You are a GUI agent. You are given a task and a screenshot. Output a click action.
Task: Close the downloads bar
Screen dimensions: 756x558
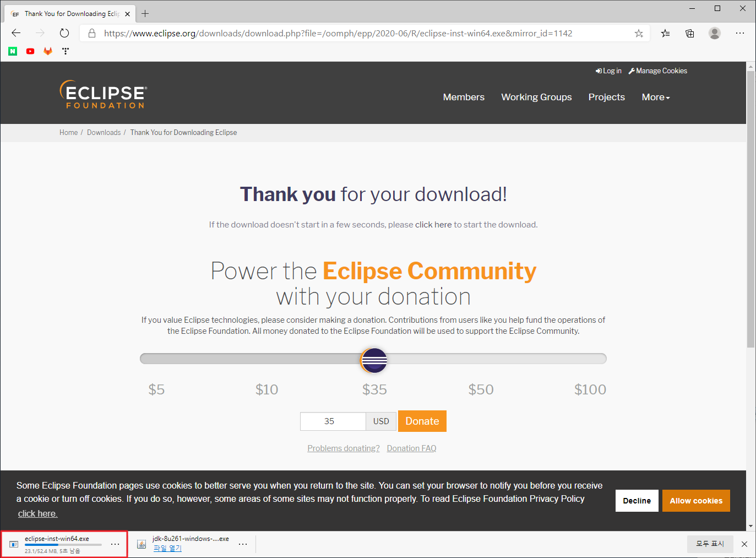point(744,544)
